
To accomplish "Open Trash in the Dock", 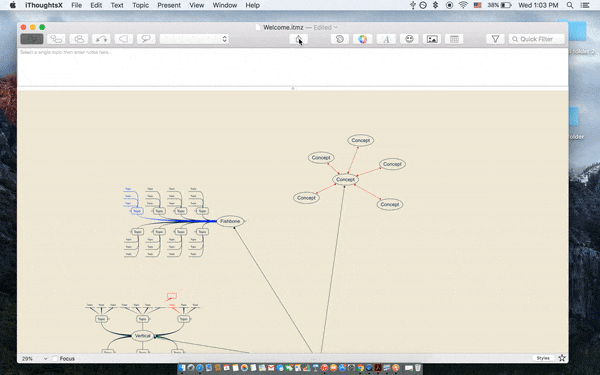I will [417, 368].
